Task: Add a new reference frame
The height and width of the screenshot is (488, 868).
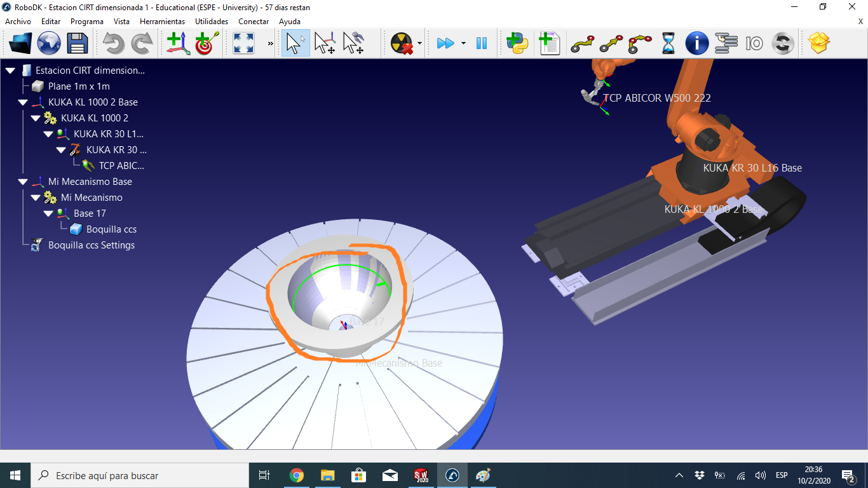Action: [x=177, y=44]
